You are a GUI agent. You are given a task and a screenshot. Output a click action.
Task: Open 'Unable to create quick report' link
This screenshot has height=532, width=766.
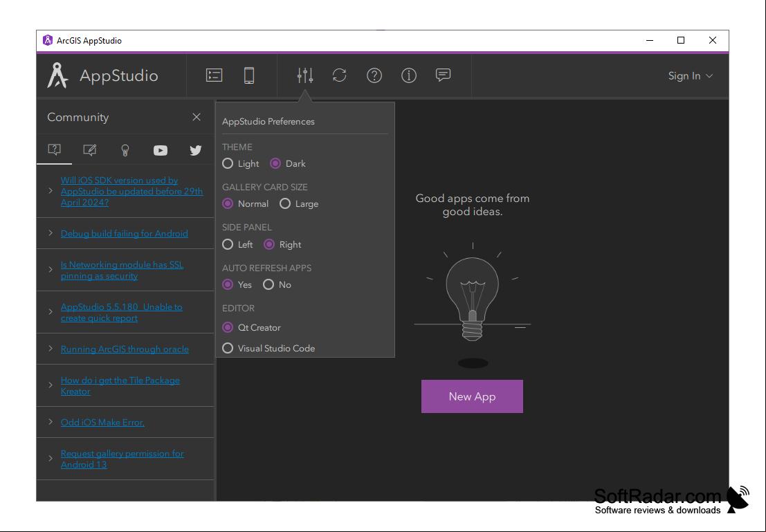point(122,312)
